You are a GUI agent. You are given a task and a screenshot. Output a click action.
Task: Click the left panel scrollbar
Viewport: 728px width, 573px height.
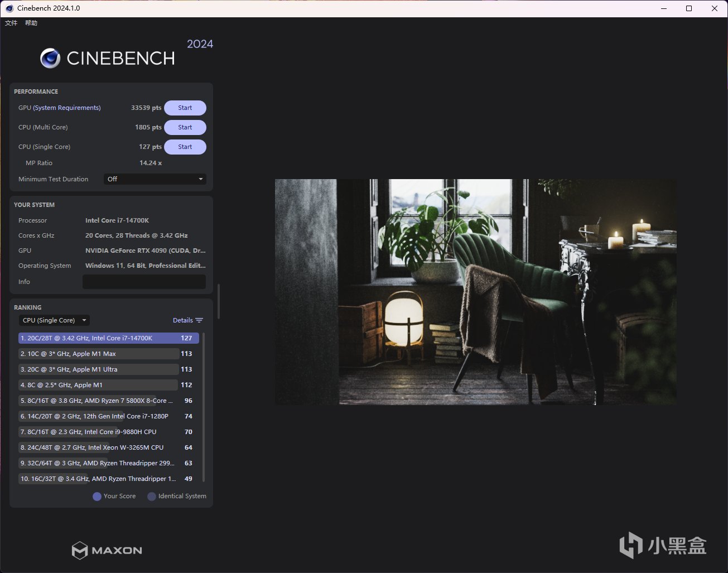click(219, 301)
